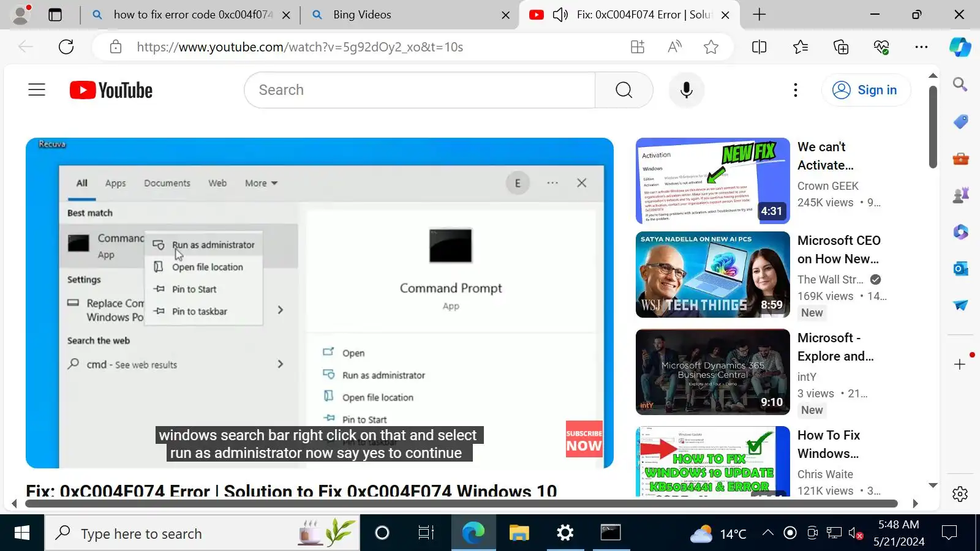Open the Favorites list
The width and height of the screenshot is (980, 551).
click(800, 47)
